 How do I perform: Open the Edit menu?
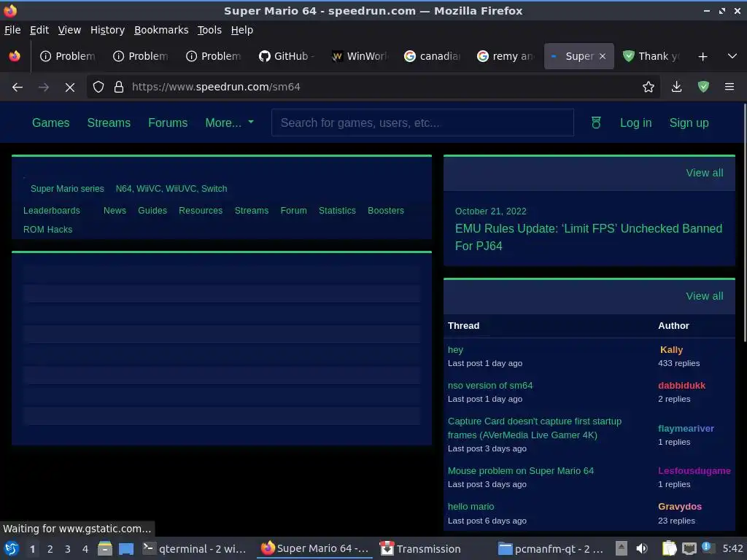click(39, 30)
